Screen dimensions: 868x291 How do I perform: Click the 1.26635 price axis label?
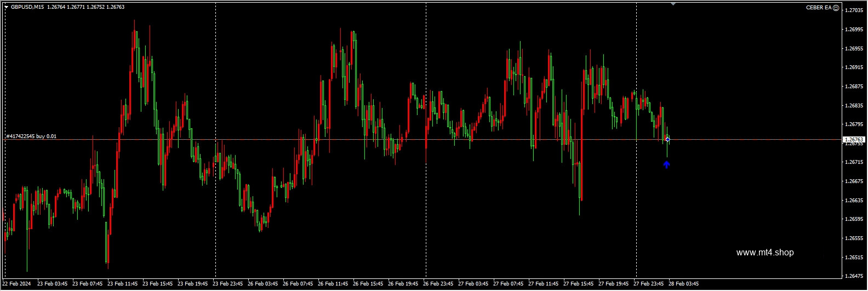pos(854,201)
